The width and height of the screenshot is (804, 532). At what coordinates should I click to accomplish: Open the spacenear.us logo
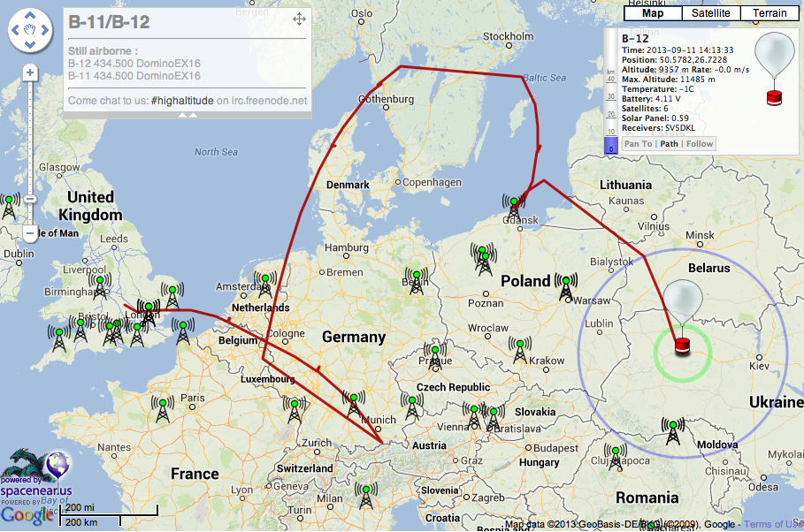36,474
